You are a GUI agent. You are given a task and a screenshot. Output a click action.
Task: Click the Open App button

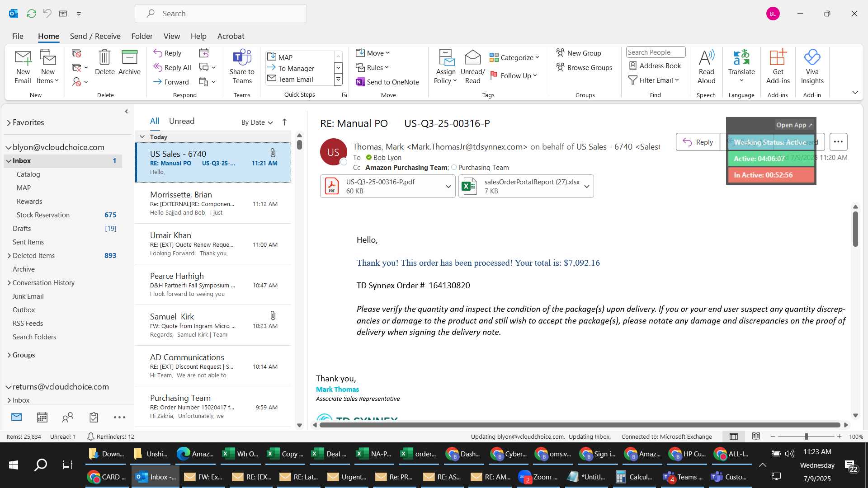point(794,125)
